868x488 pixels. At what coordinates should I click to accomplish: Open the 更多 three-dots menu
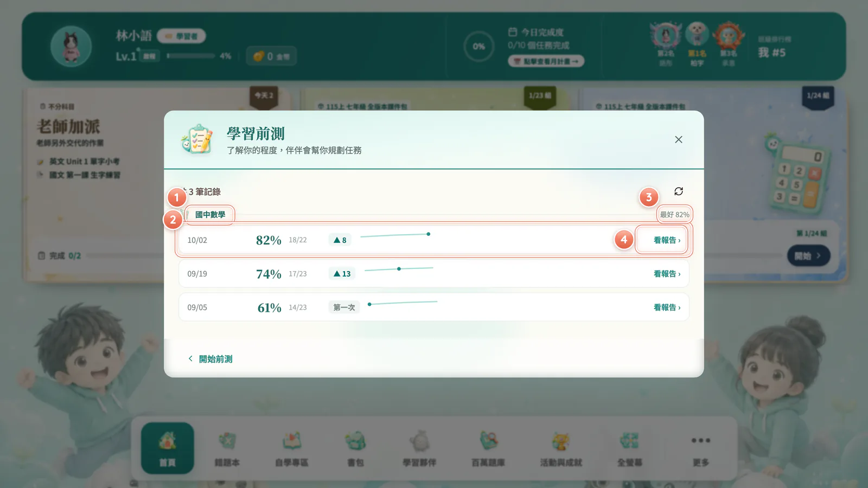point(701,448)
